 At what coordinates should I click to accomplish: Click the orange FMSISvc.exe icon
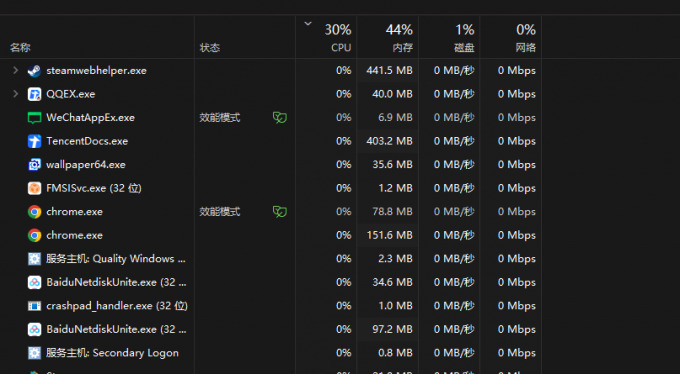(x=34, y=188)
